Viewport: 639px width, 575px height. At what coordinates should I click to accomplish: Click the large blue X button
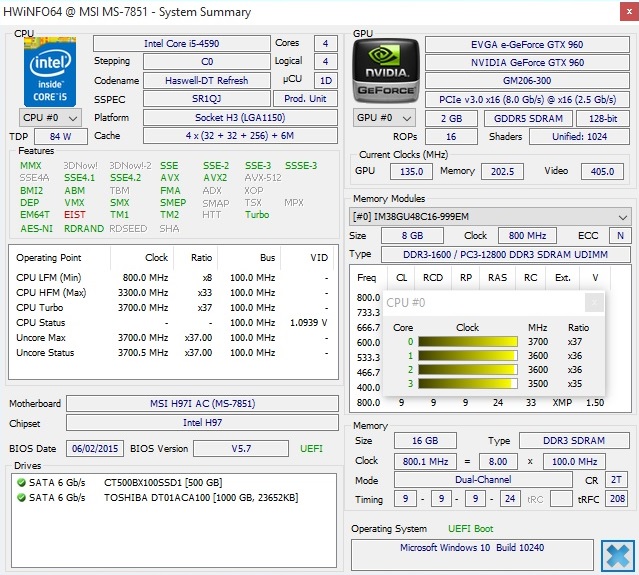(618, 555)
